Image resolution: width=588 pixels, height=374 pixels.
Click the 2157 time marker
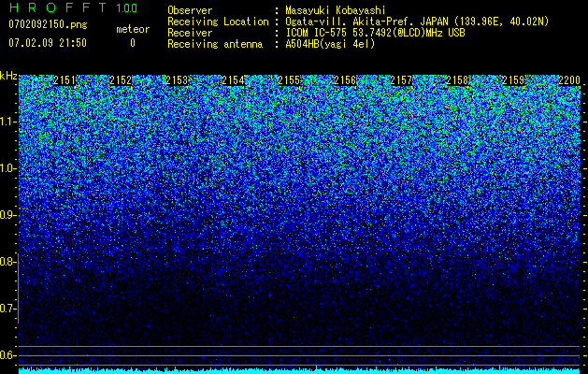coord(401,80)
